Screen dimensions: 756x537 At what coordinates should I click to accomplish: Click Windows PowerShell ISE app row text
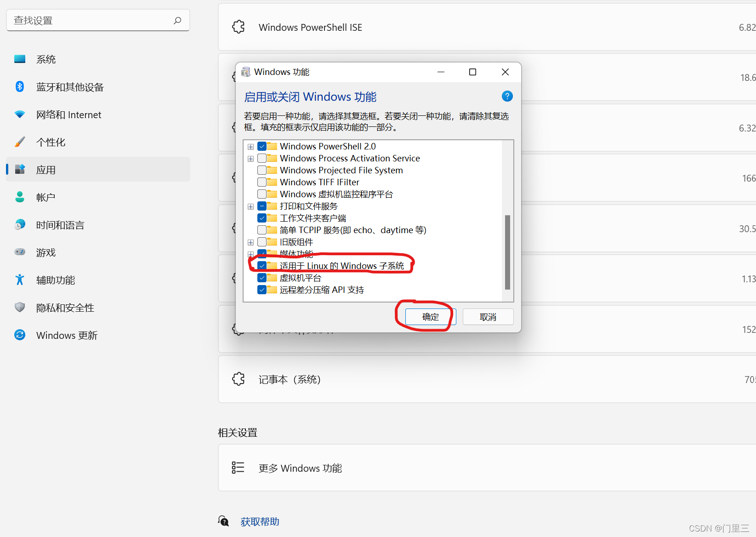click(310, 28)
